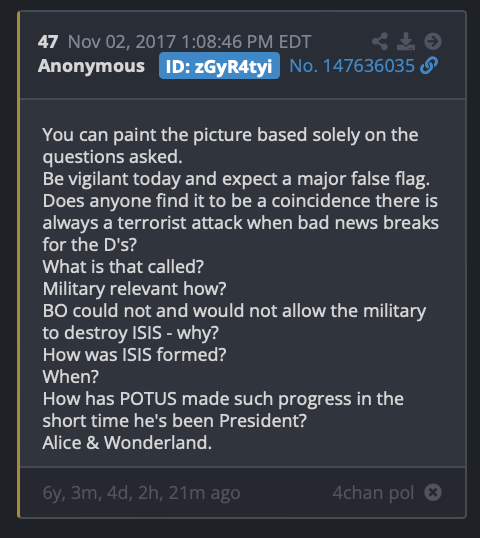This screenshot has height=538, width=480.
Task: Click the chain link icon beside post number
Action: (x=429, y=66)
